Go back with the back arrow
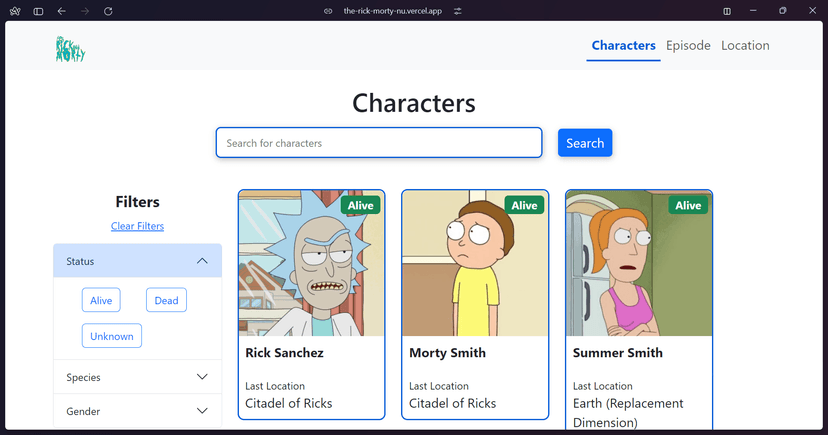The width and height of the screenshot is (828, 435). (61, 11)
